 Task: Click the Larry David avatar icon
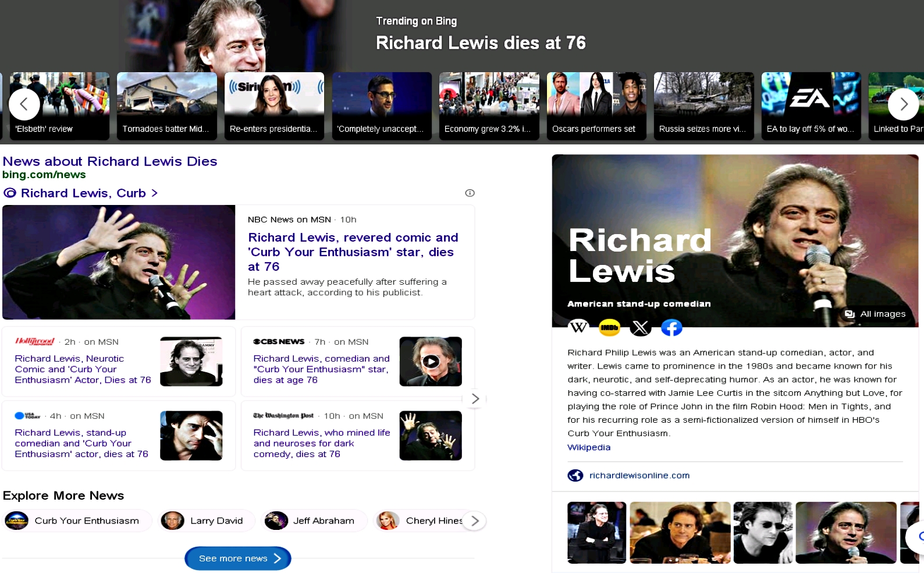173,521
